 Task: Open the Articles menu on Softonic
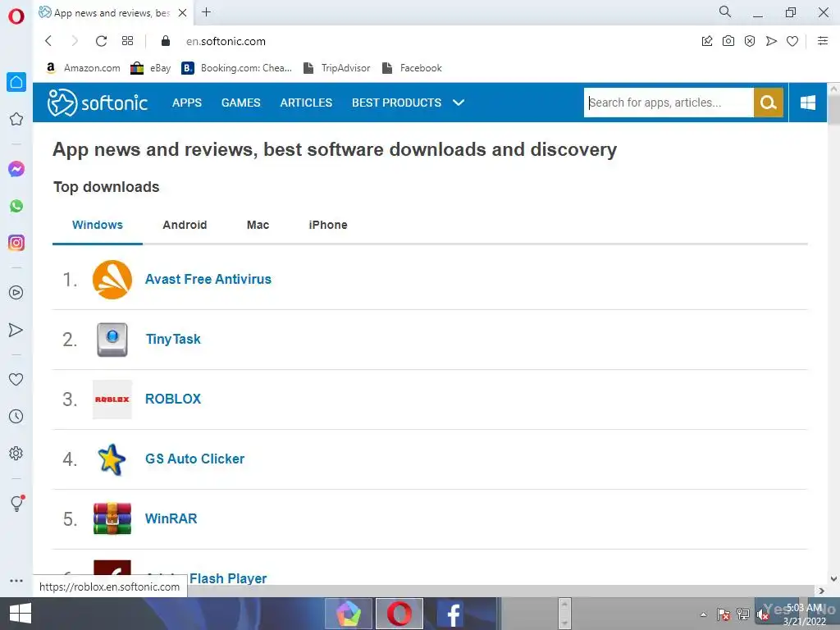[x=306, y=103]
